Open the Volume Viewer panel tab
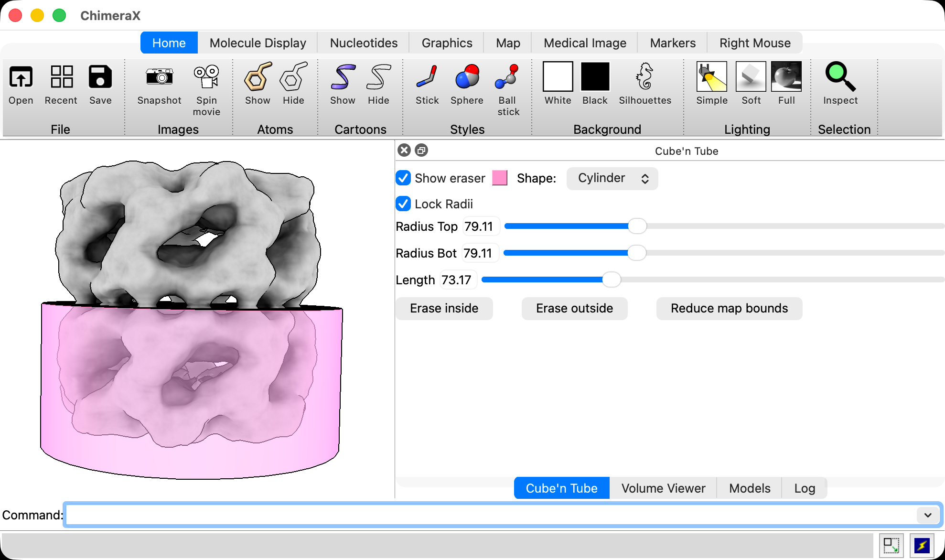Viewport: 945px width, 560px height. (x=663, y=488)
